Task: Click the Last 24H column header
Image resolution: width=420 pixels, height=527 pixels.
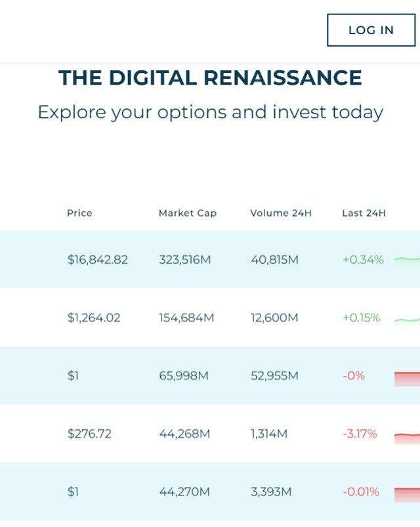Action: [364, 213]
